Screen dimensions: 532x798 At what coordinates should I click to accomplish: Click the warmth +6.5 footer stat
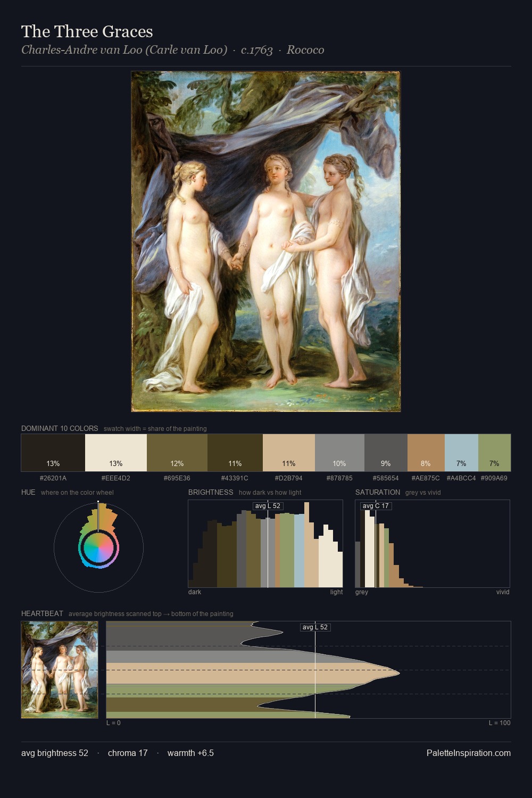click(x=190, y=753)
